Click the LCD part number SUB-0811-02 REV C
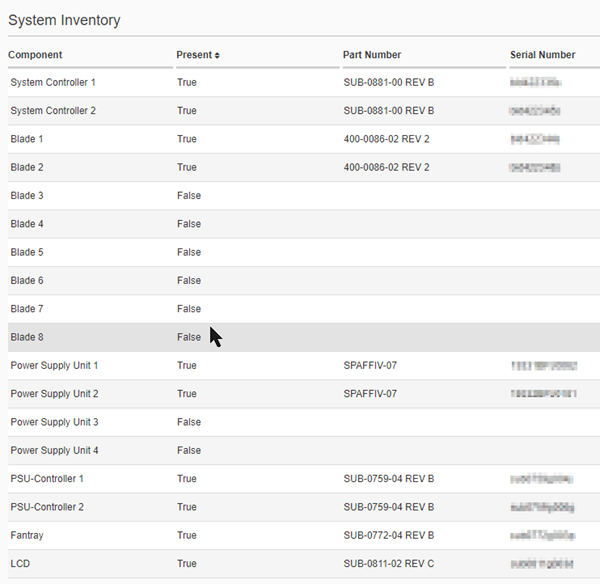This screenshot has width=600, height=584. coord(388,564)
